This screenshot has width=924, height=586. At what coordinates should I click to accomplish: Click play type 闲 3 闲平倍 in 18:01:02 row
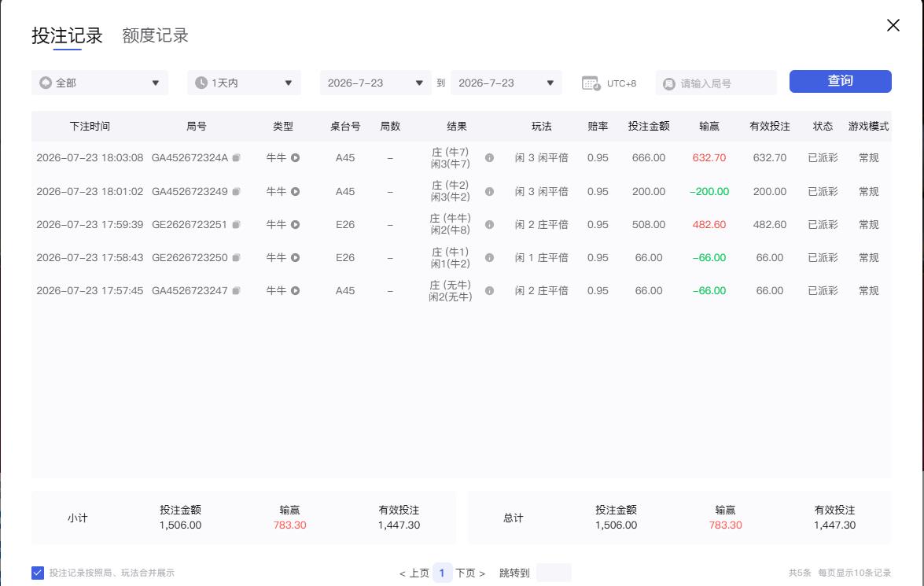pyautogui.click(x=542, y=192)
